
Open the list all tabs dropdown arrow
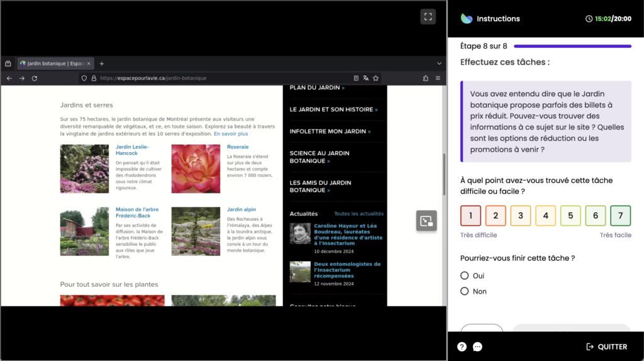click(439, 64)
